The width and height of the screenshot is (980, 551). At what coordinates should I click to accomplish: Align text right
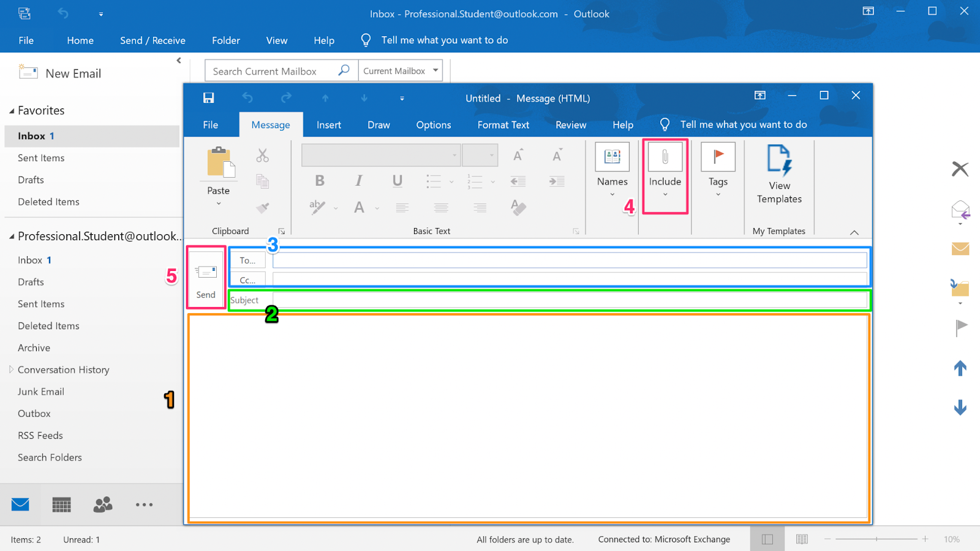(480, 208)
